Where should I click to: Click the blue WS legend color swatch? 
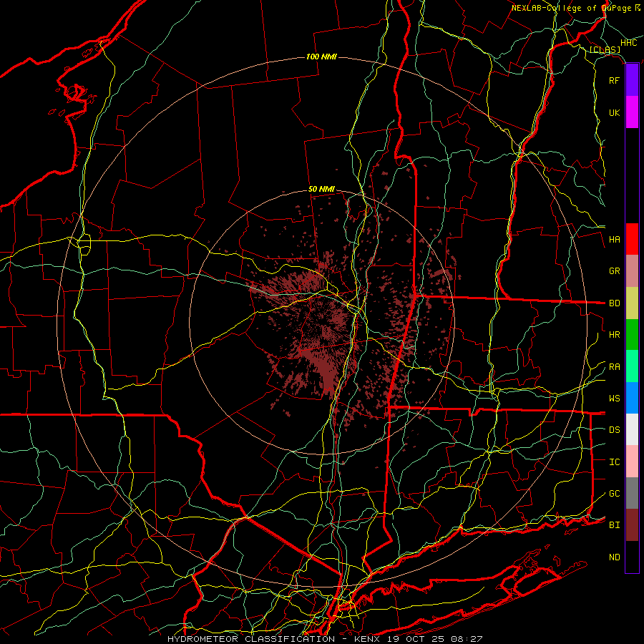(632, 398)
